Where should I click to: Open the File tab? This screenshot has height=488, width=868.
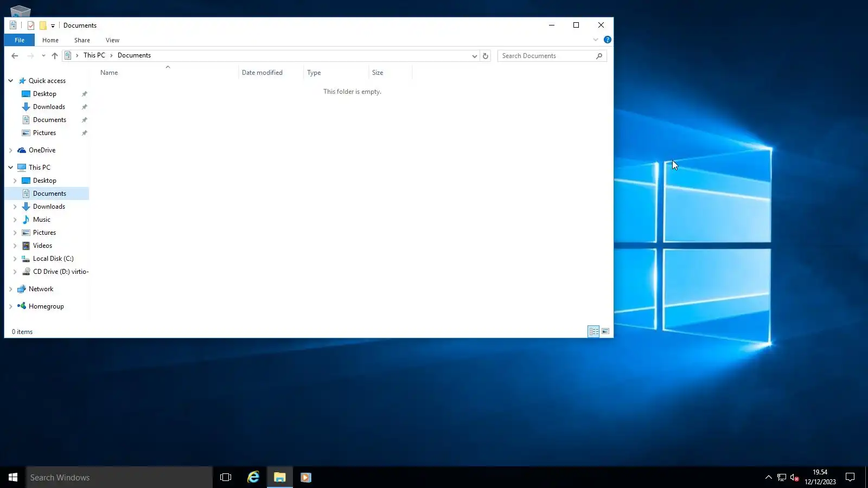pyautogui.click(x=20, y=40)
